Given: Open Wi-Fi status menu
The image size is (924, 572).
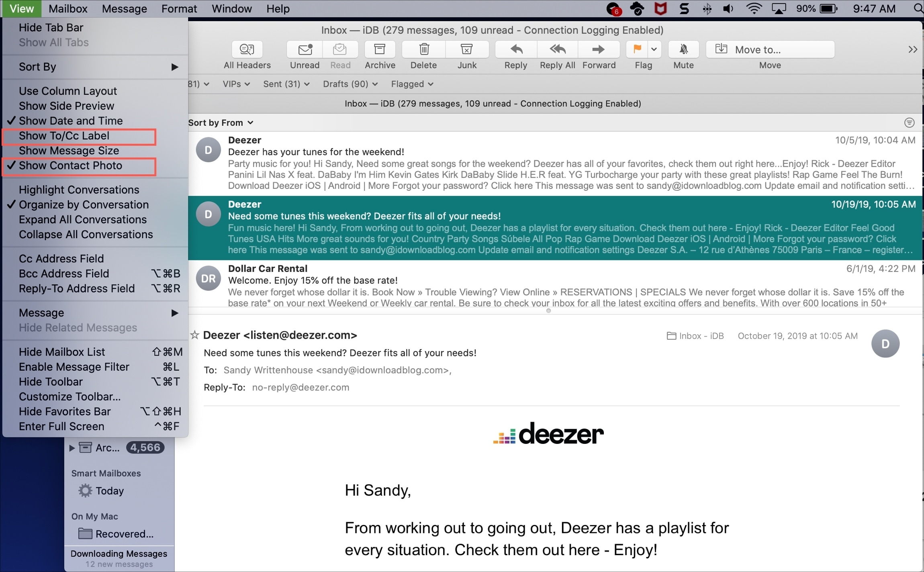Looking at the screenshot, I should click(754, 8).
